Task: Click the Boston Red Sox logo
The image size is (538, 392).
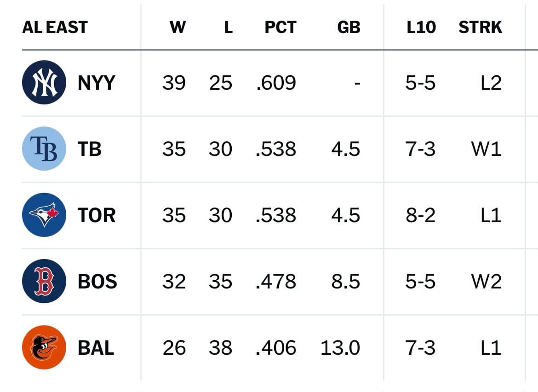Action: pos(44,281)
